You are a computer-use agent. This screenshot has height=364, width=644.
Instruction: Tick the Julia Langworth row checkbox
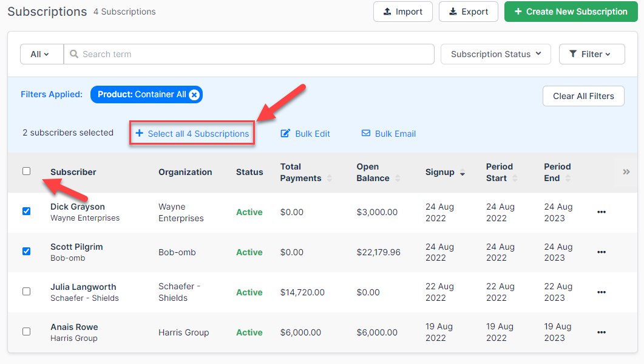click(26, 292)
